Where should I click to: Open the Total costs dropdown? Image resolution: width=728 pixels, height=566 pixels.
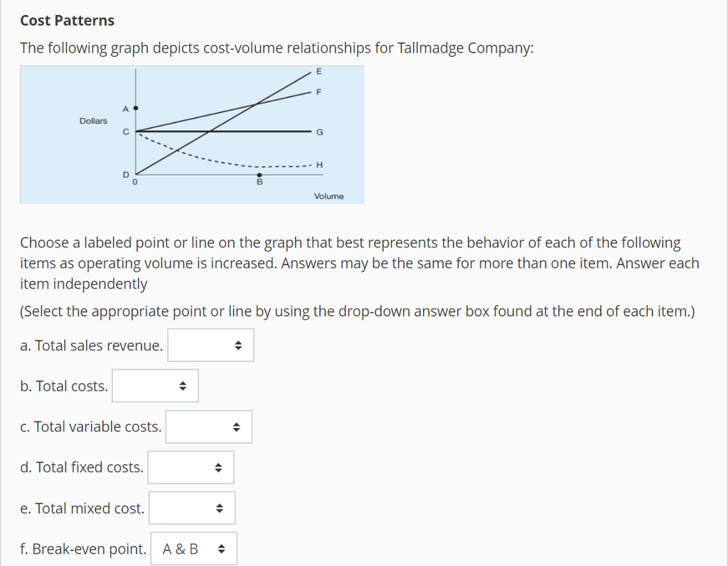point(155,385)
